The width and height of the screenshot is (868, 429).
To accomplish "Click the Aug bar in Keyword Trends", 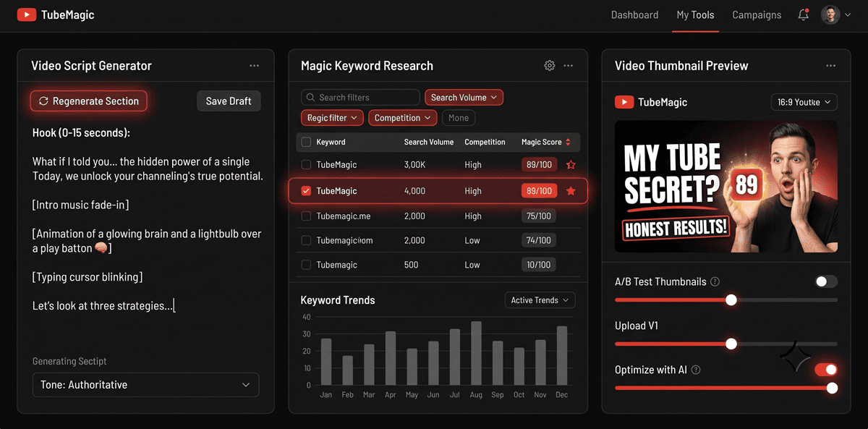I will (x=476, y=354).
